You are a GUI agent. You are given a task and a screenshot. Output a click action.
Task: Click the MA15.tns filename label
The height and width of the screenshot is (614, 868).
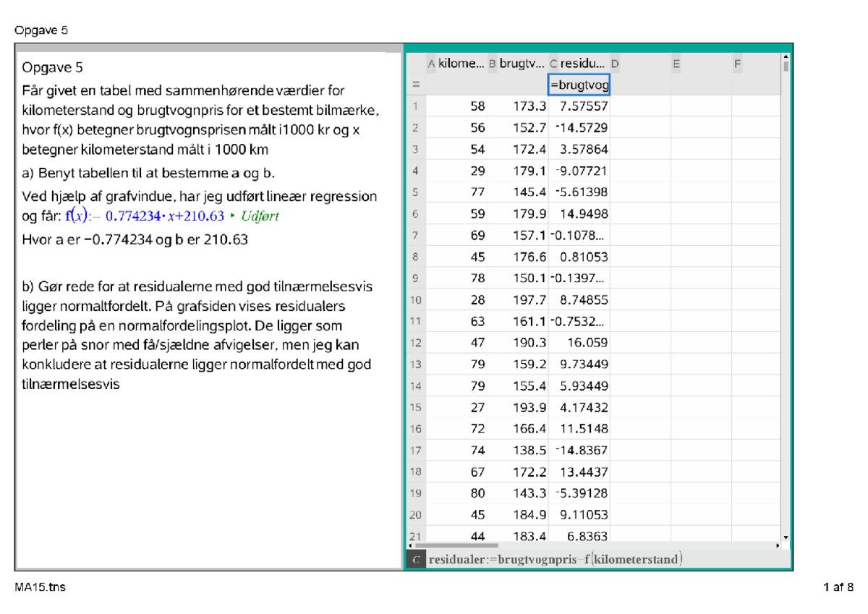coord(41,587)
